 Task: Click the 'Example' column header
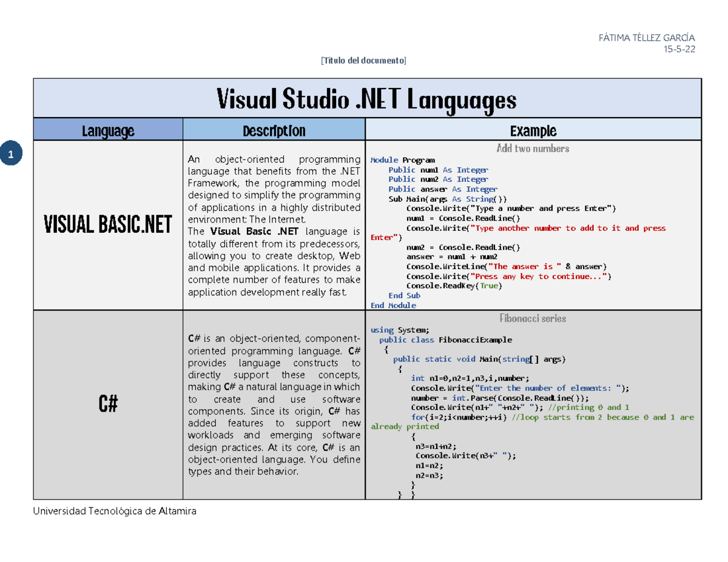pyautogui.click(x=533, y=130)
